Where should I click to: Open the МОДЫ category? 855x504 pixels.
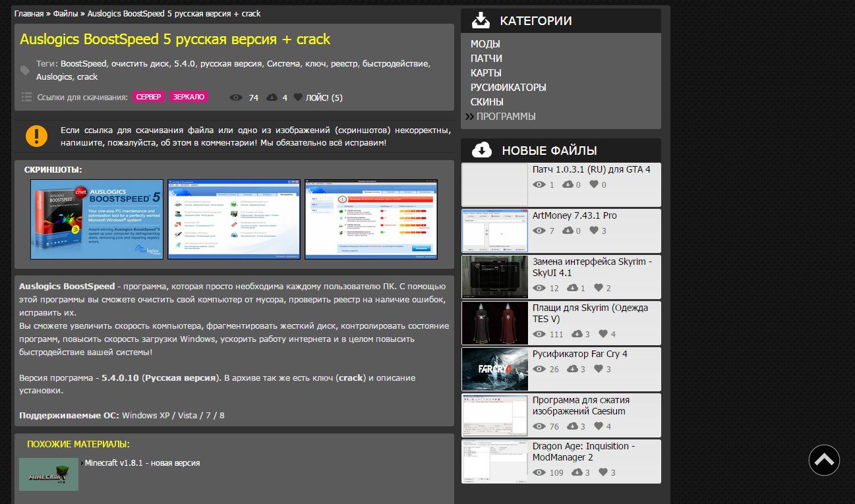pyautogui.click(x=485, y=44)
